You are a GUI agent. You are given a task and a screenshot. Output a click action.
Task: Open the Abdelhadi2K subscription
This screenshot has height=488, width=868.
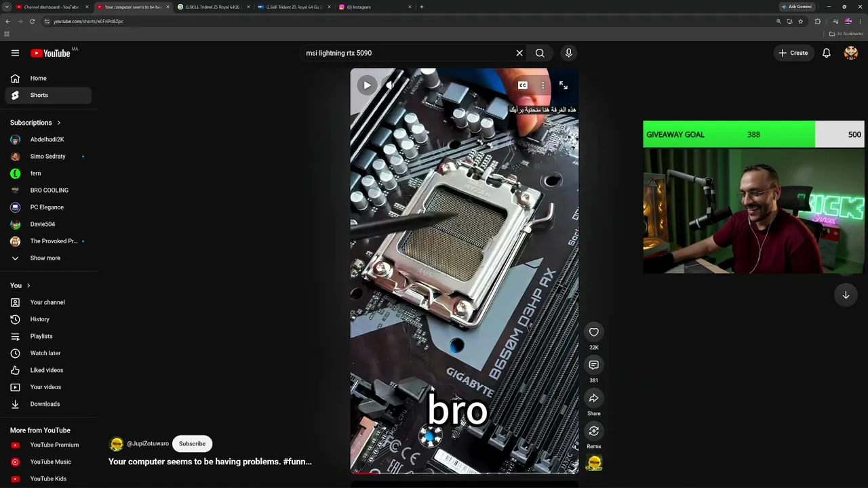[x=48, y=140]
